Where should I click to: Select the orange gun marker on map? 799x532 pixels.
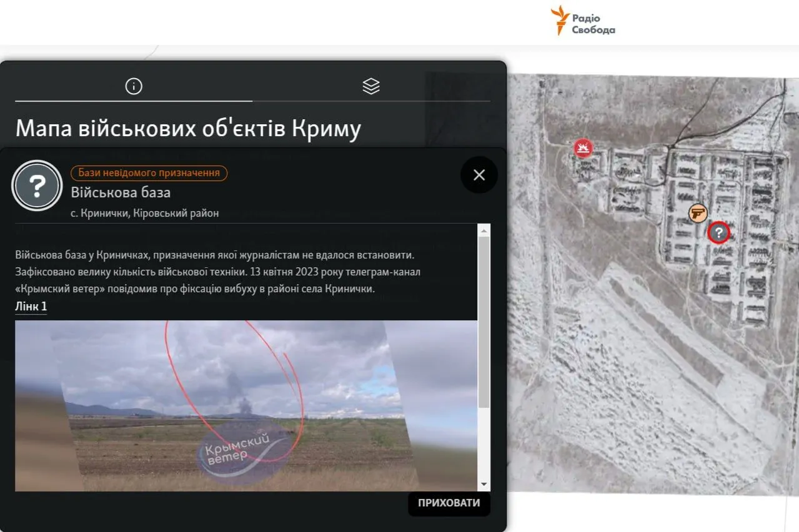698,213
